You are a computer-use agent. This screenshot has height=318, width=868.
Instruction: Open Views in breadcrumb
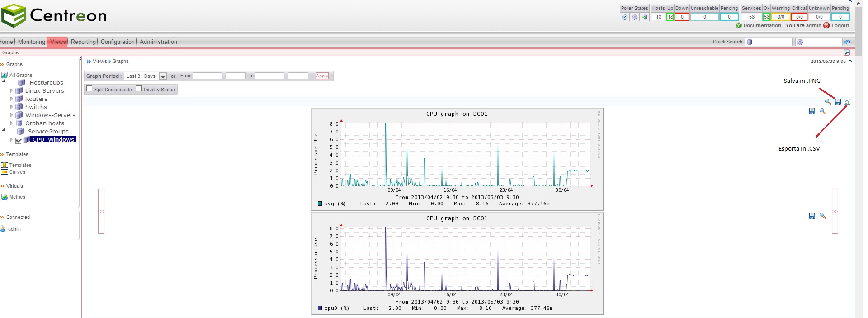[100, 61]
